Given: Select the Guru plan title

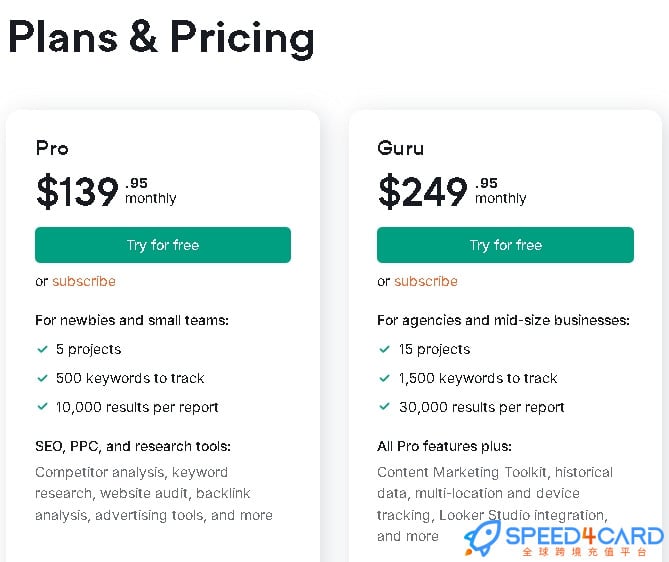Looking at the screenshot, I should (x=401, y=149).
